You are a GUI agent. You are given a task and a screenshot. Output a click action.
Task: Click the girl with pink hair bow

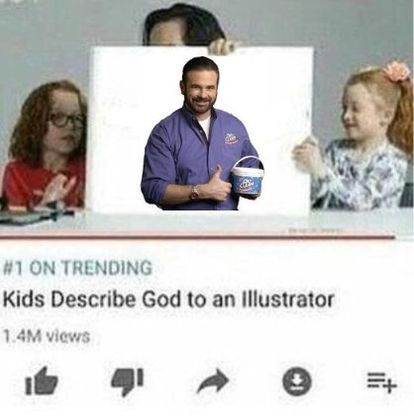(362, 138)
